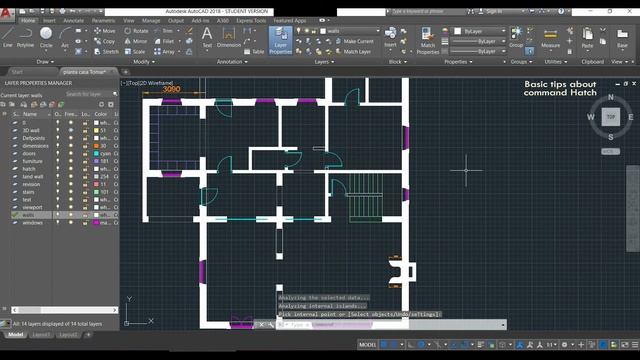
Task: Click the Insert block icon
Action: 390,38
